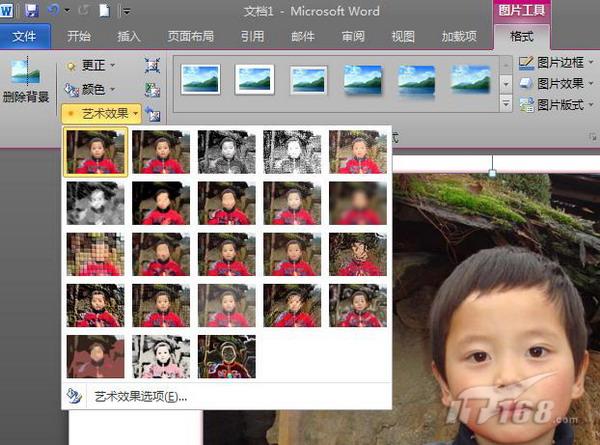Click the reset picture icon
This screenshot has height=445, width=600.
click(x=152, y=114)
